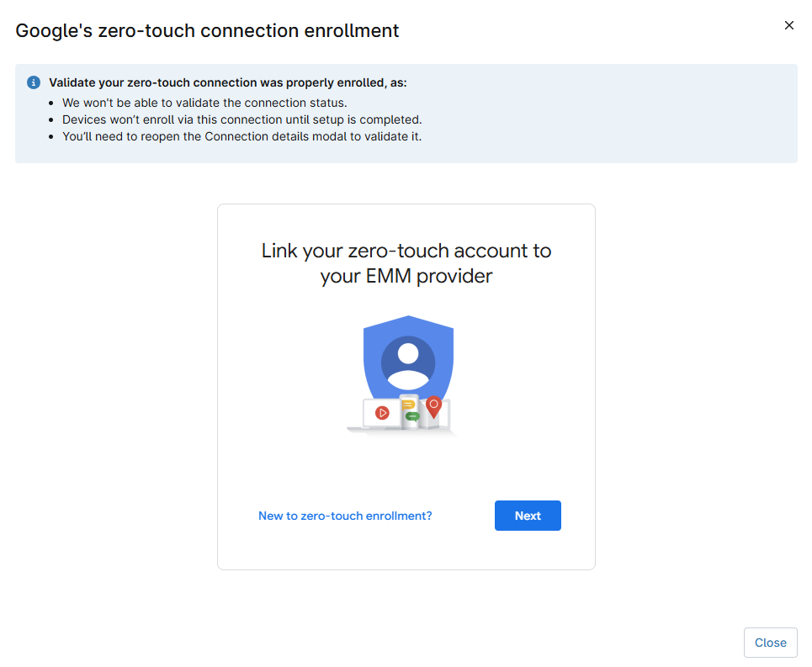Screen dimensions: 812x667
Task: Click the blue info icon in the banner
Action: [33, 82]
